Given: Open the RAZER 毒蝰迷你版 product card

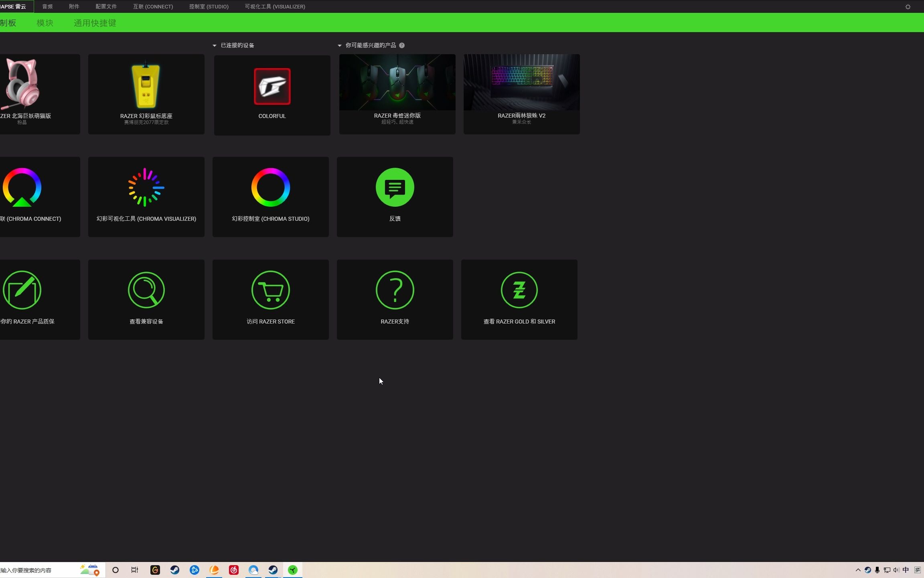Looking at the screenshot, I should [x=397, y=94].
